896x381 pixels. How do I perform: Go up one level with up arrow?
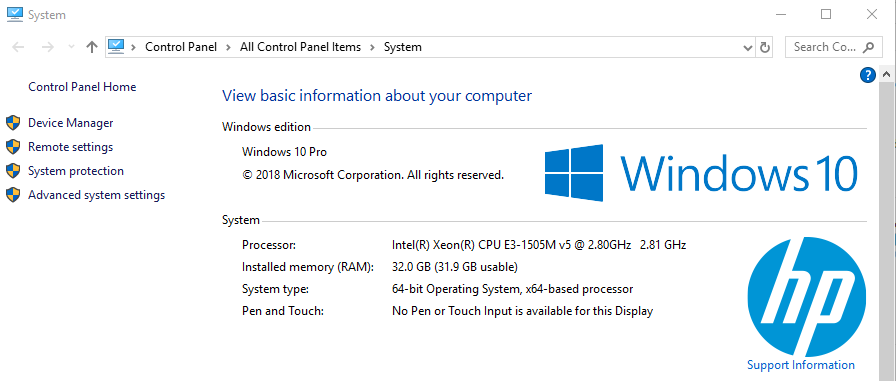(x=91, y=47)
